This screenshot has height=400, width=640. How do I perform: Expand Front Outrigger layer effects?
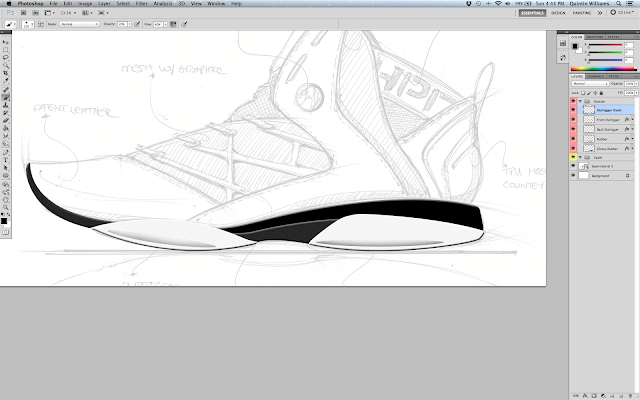pos(633,120)
